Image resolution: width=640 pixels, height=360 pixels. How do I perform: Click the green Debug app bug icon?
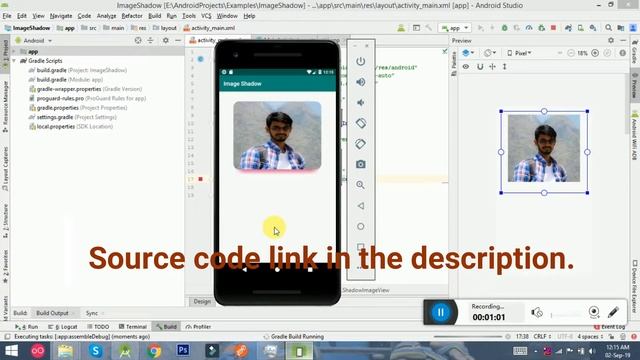tap(504, 28)
